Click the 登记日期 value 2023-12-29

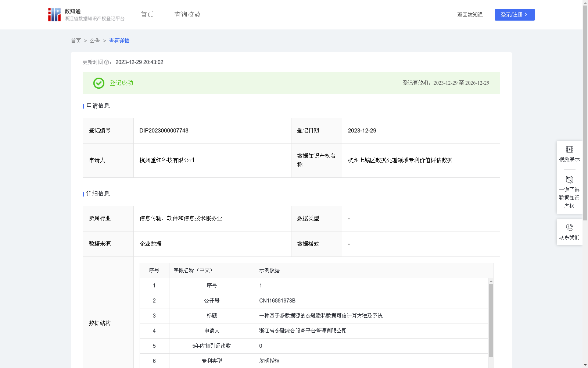[362, 131]
